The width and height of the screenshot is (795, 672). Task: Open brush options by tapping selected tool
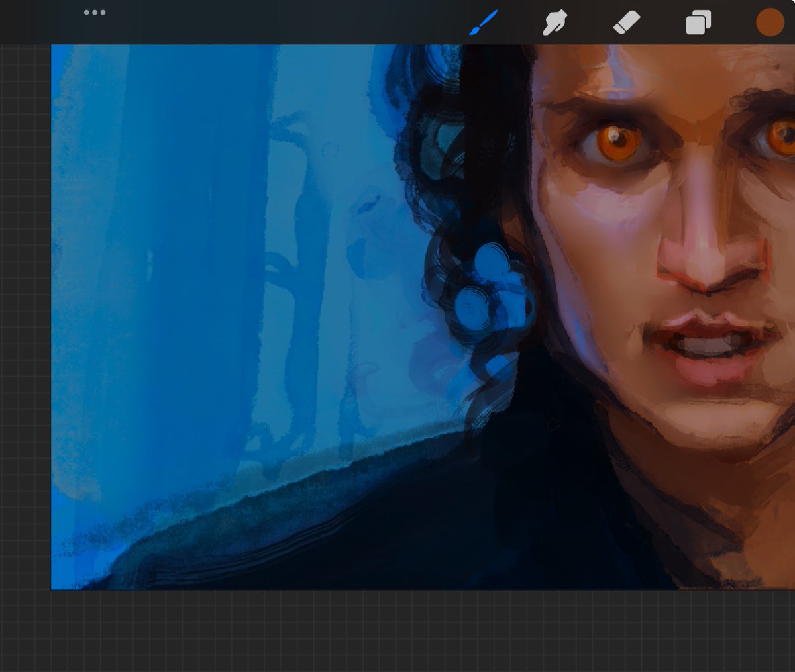[482, 22]
